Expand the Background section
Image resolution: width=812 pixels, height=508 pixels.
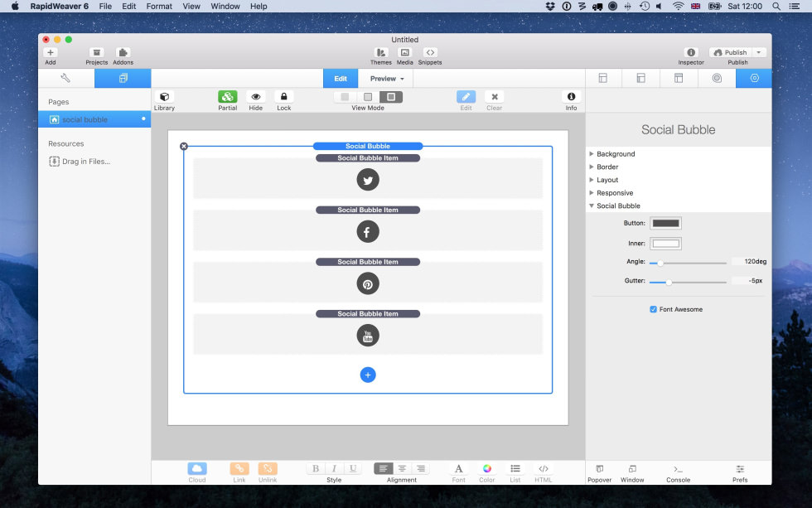(592, 154)
